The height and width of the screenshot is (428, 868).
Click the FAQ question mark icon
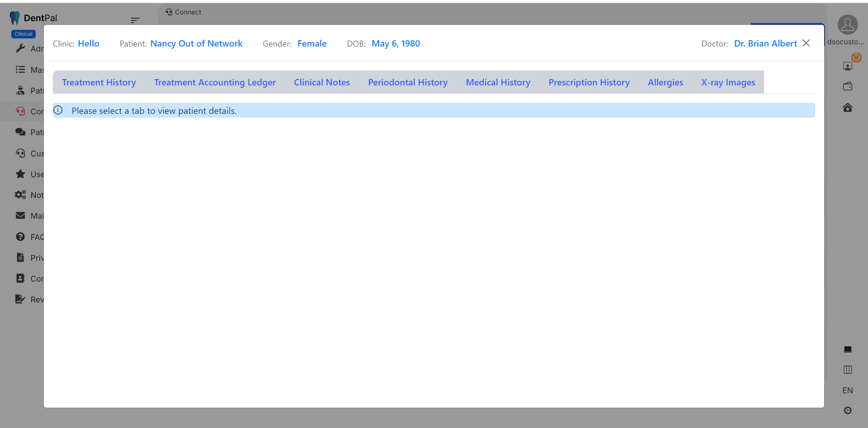click(20, 237)
